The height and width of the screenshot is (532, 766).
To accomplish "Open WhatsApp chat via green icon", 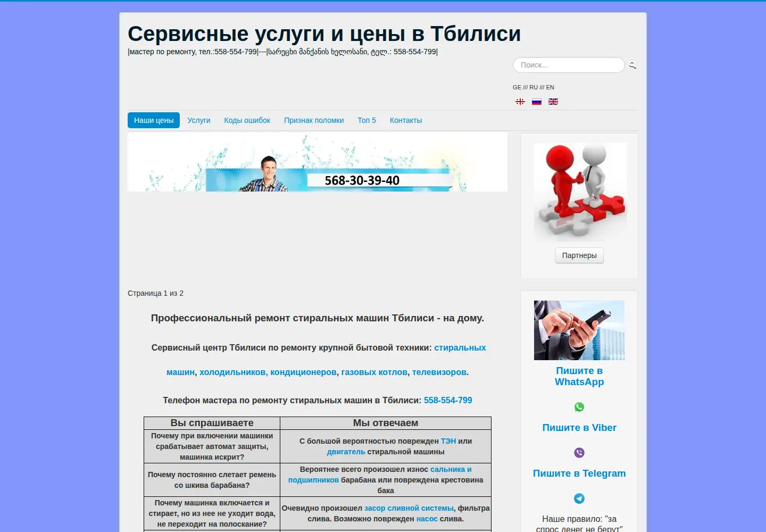I will 579,407.
